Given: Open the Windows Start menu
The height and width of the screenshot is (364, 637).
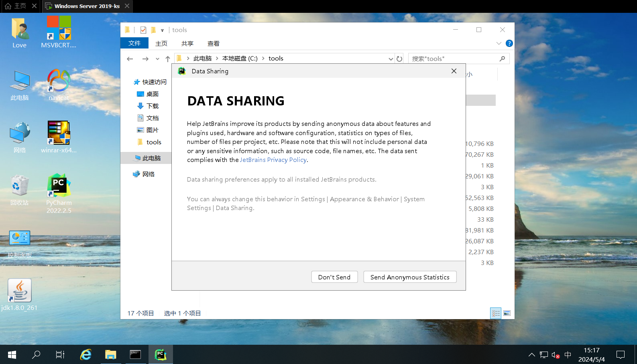Looking at the screenshot, I should [12, 354].
